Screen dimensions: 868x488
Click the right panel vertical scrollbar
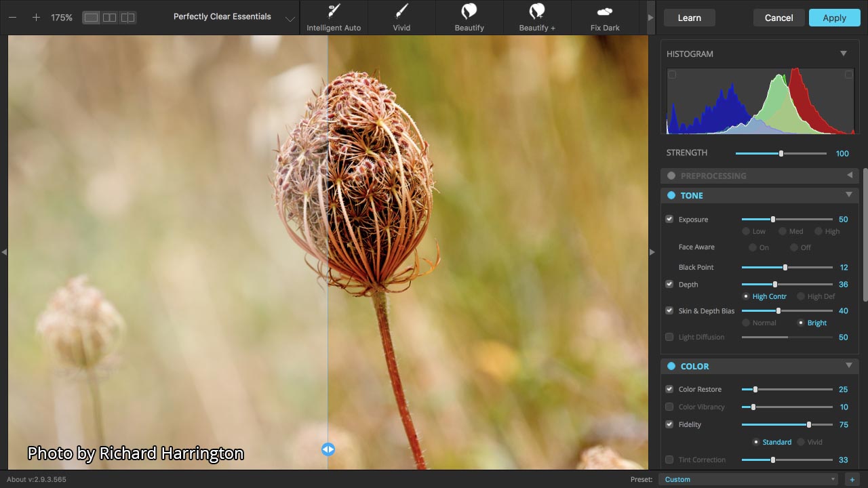point(865,234)
